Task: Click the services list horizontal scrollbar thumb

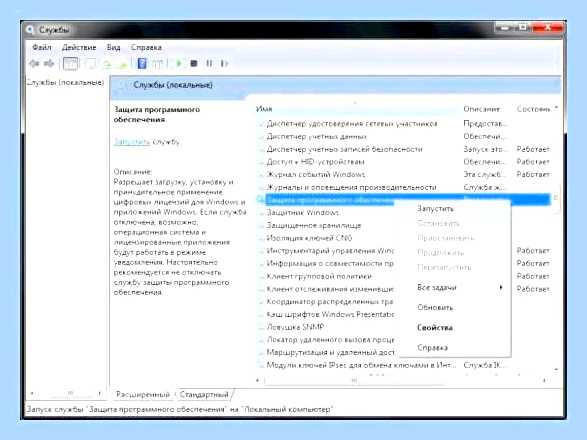Action: pyautogui.click(x=354, y=380)
